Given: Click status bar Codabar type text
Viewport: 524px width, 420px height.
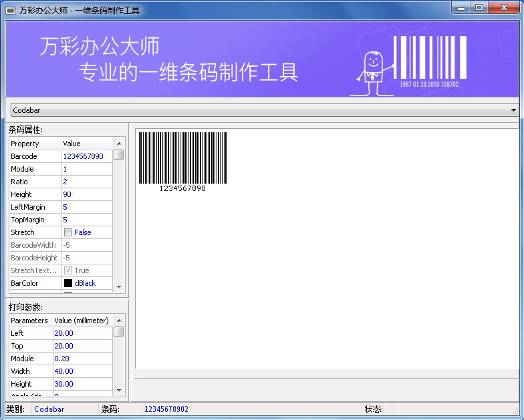Looking at the screenshot, I should click(x=49, y=409).
